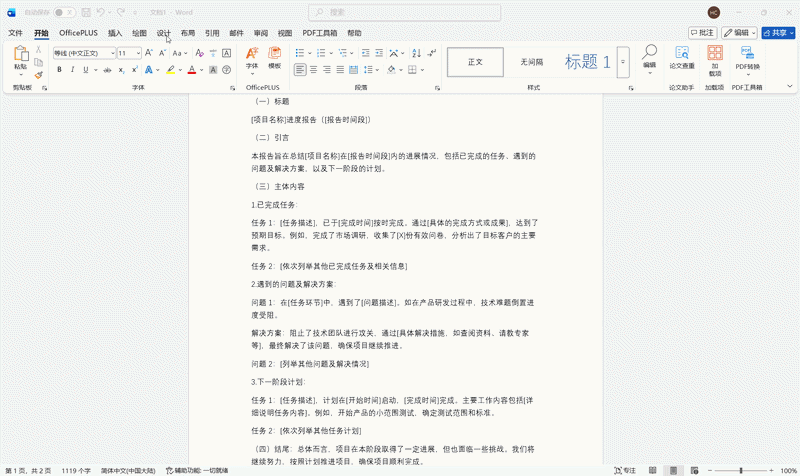Screen dimensions: 800x476
Task: Expand the bullet list options arrow
Action: tap(310, 53)
